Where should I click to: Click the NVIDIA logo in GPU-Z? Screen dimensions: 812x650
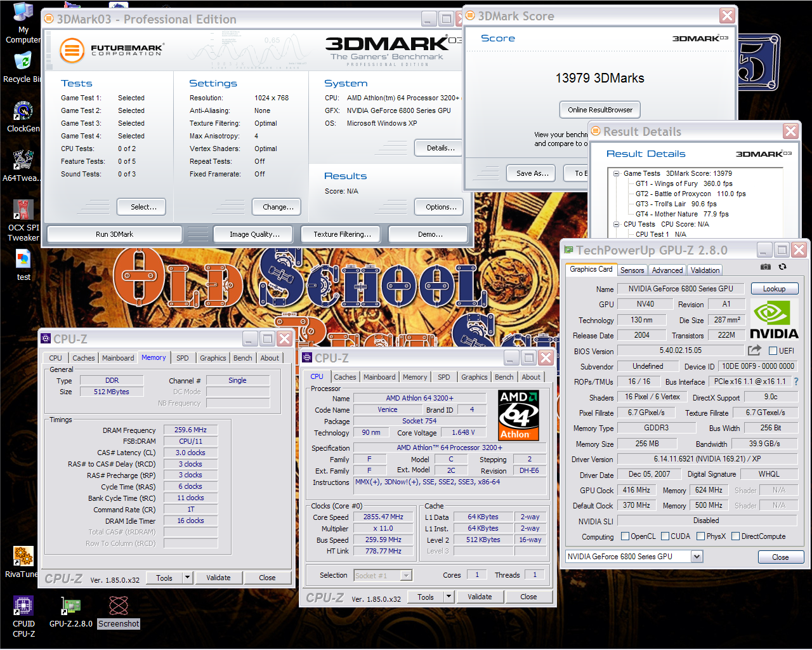[x=774, y=319]
